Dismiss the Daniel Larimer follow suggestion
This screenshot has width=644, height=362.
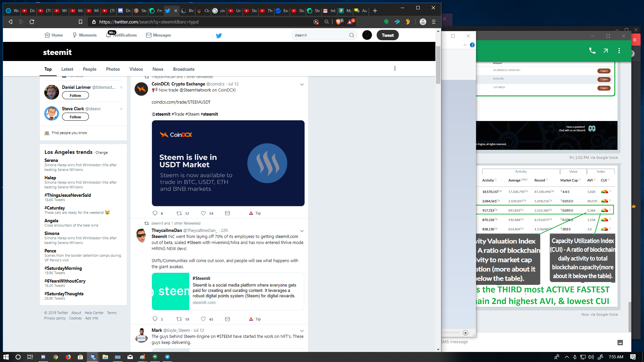pyautogui.click(x=121, y=87)
